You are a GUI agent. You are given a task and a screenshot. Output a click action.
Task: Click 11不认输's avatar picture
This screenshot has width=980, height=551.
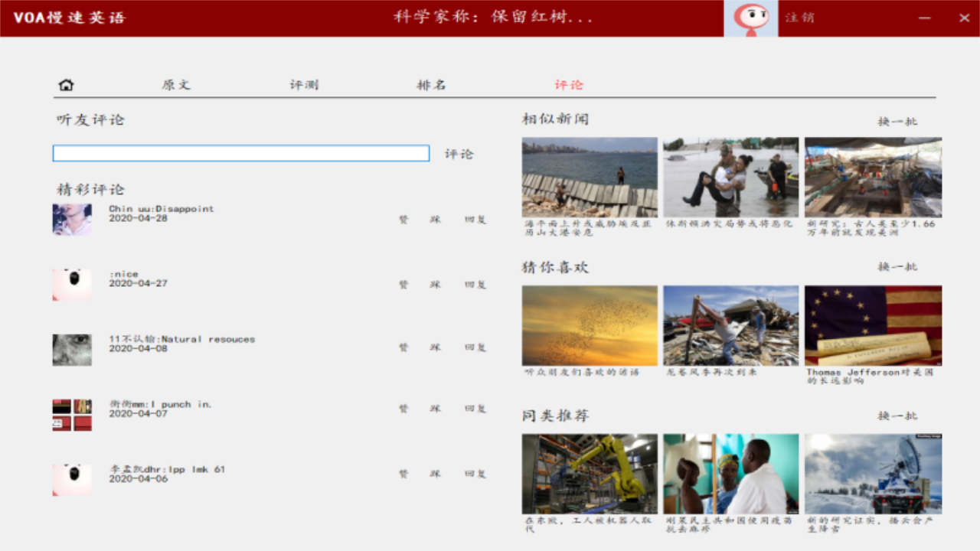71,350
